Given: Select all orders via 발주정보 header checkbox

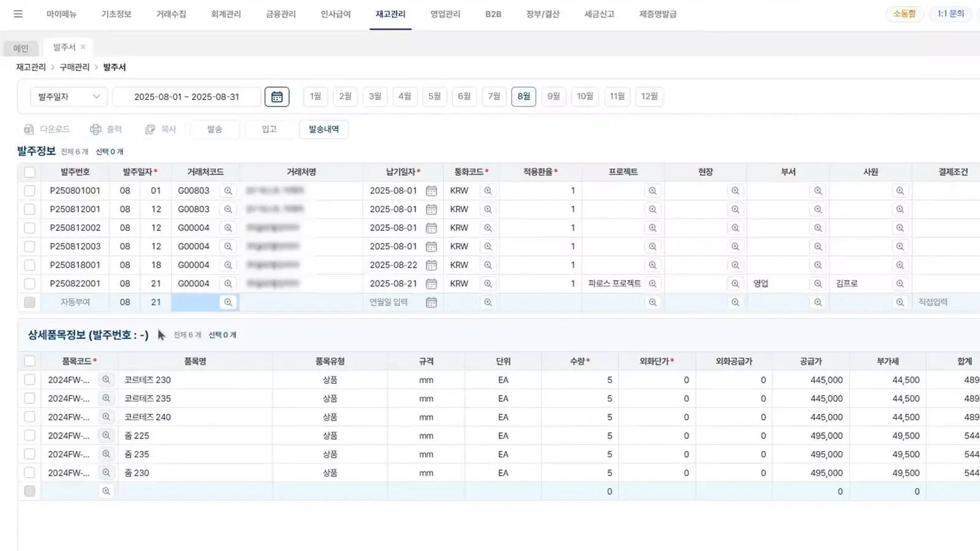Looking at the screenshot, I should [29, 172].
